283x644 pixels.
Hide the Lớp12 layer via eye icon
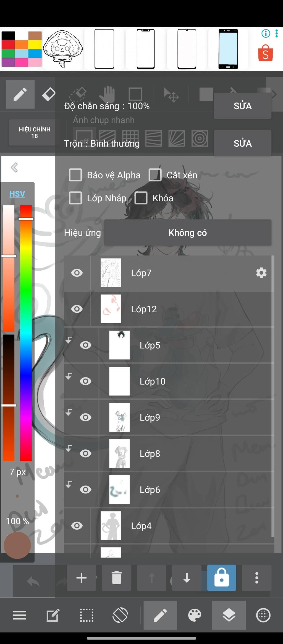[x=77, y=309]
